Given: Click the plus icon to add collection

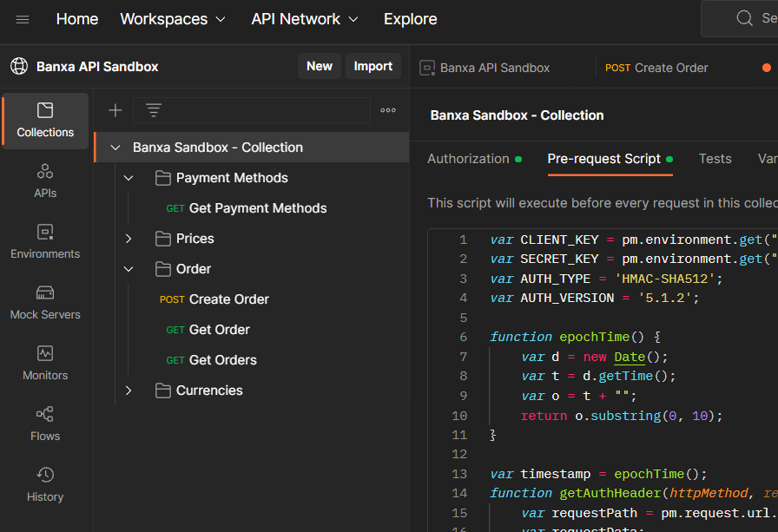Looking at the screenshot, I should click(115, 110).
